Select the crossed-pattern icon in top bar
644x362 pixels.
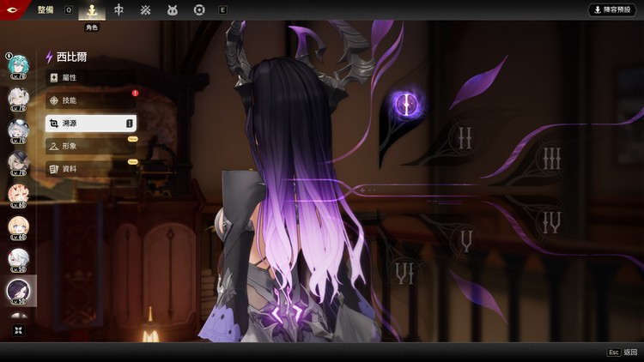(x=146, y=9)
